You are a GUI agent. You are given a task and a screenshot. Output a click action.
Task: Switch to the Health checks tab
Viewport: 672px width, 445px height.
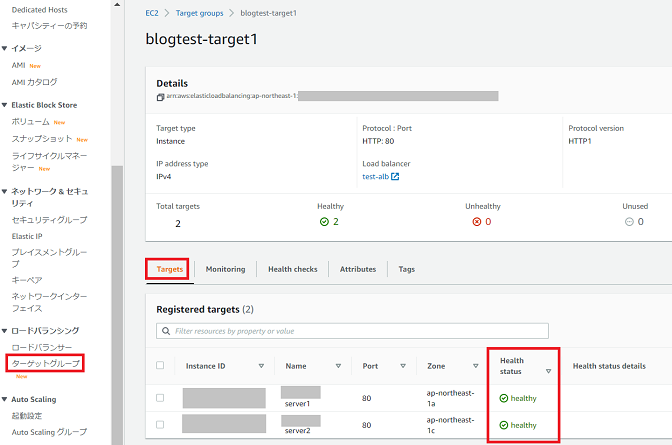(293, 269)
